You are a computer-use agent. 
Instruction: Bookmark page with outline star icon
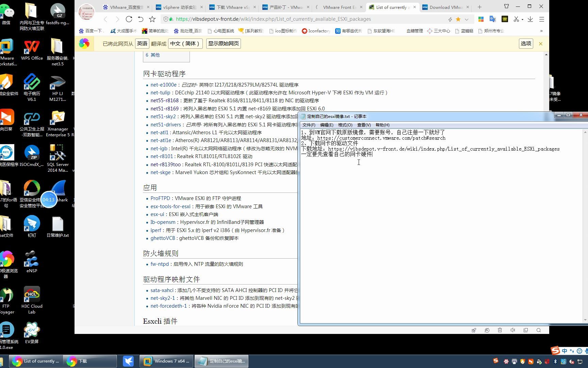coord(152,19)
